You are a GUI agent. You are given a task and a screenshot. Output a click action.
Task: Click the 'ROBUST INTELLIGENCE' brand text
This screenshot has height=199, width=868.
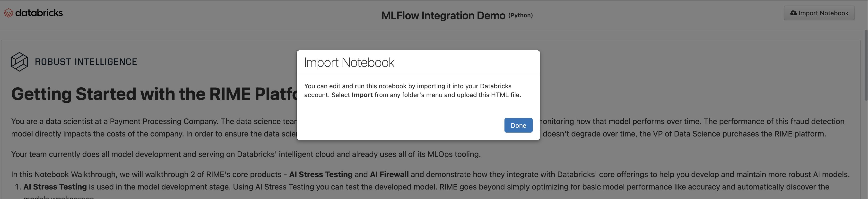click(x=86, y=62)
